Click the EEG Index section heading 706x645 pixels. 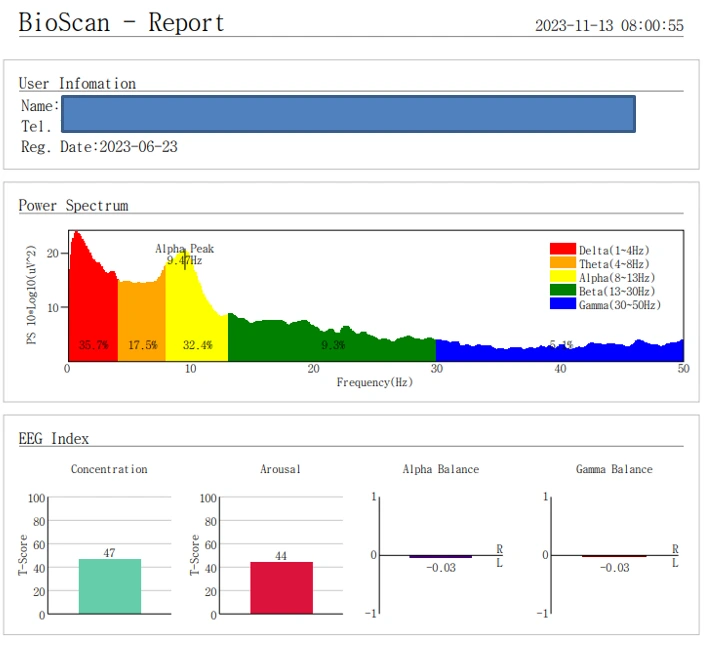(x=54, y=438)
